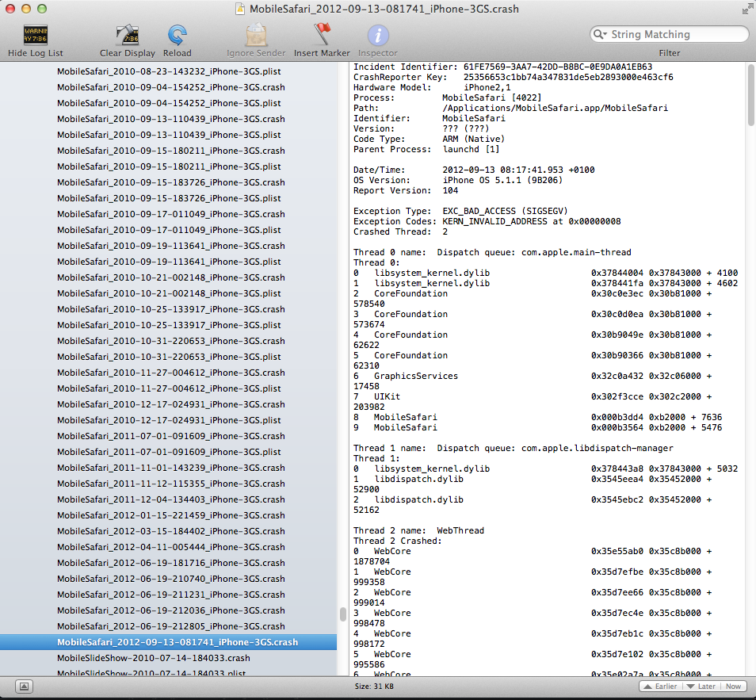Select MobileSafari_2010-09-17-011049_iPhone-3GS.crash
The height and width of the screenshot is (700, 756).
170,214
